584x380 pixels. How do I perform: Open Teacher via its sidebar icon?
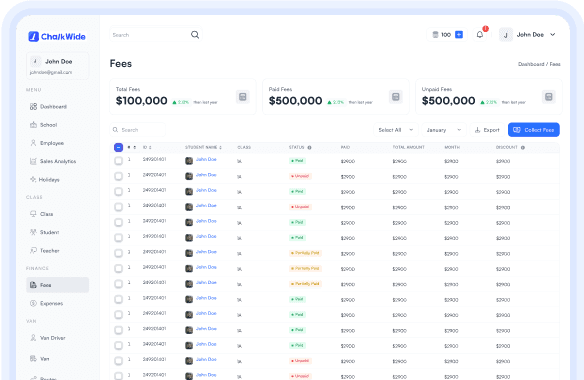click(33, 250)
